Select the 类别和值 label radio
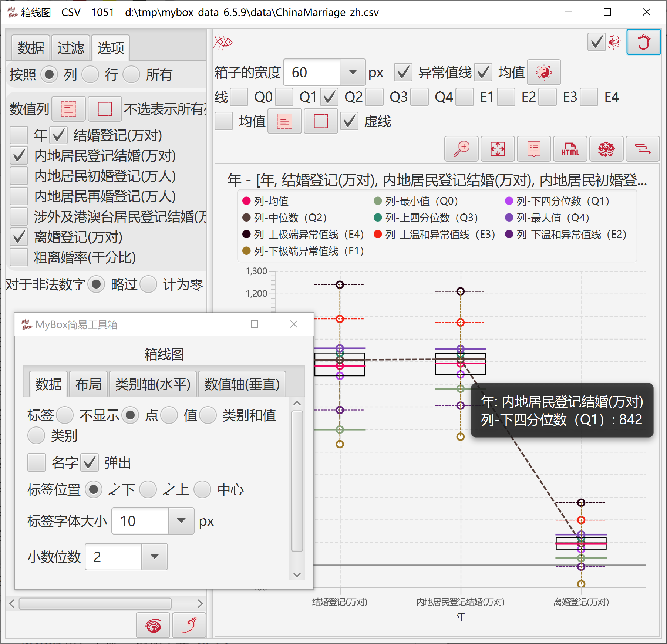The height and width of the screenshot is (644, 667). 208,415
